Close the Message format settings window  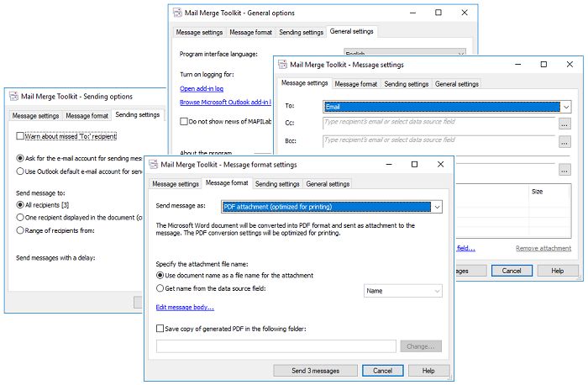coord(441,165)
